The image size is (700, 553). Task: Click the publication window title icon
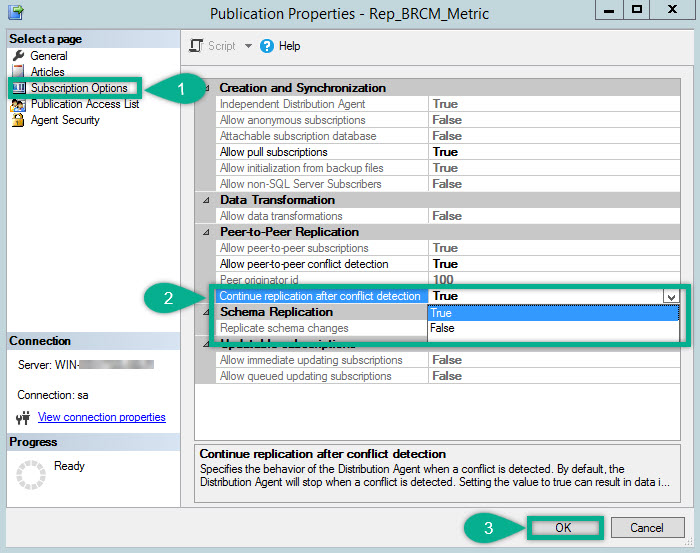click(x=16, y=12)
